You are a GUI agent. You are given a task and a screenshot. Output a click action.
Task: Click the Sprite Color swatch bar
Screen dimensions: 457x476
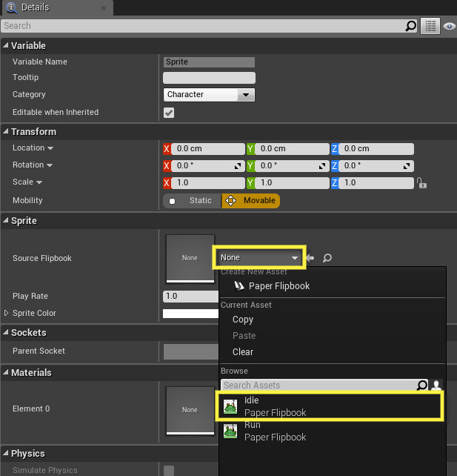(190, 314)
